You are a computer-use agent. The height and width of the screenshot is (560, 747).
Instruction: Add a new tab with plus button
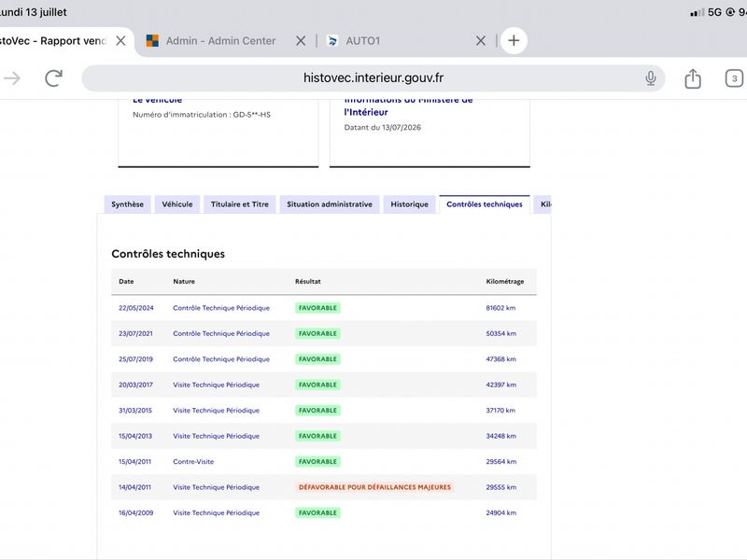click(514, 40)
